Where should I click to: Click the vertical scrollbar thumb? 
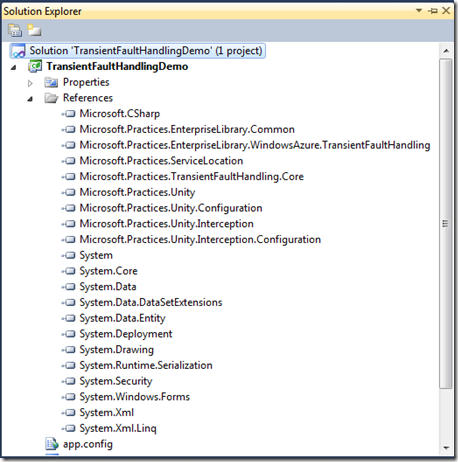point(445,223)
